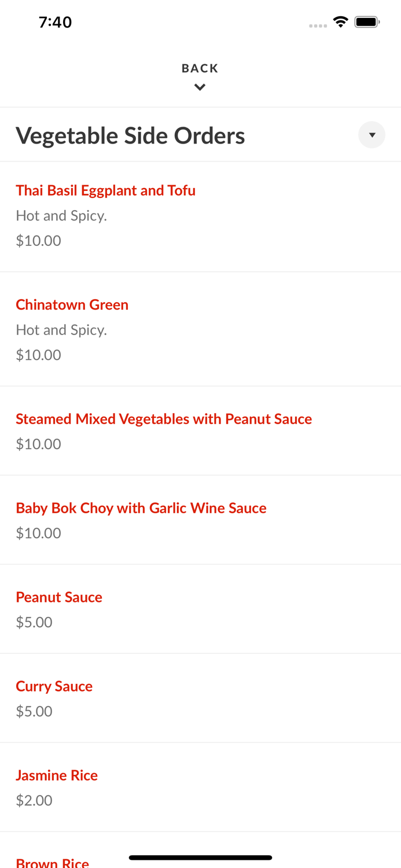This screenshot has width=401, height=868.
Task: Collapse the section using the circular arrow button
Action: (x=371, y=135)
